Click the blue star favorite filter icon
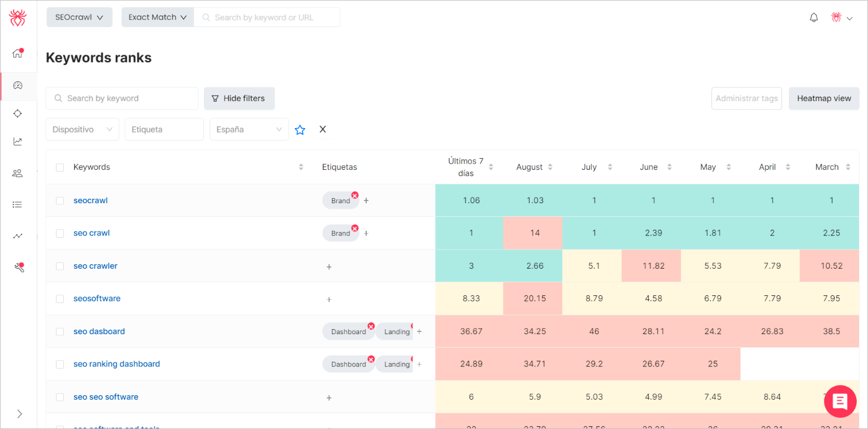This screenshot has width=868, height=429. point(300,130)
